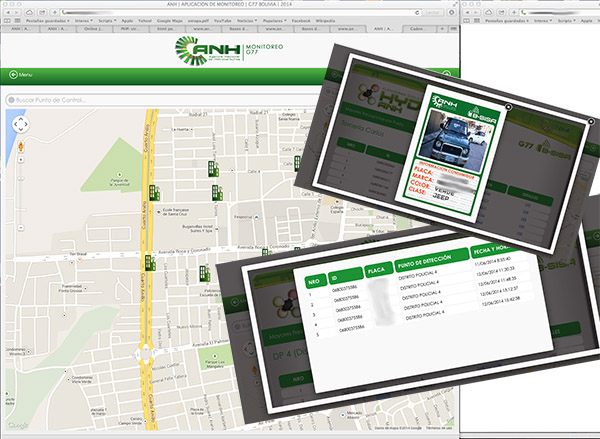Click Ecole française de Santa Cruz map pin
The height and width of the screenshot is (439, 600).
tap(159, 212)
